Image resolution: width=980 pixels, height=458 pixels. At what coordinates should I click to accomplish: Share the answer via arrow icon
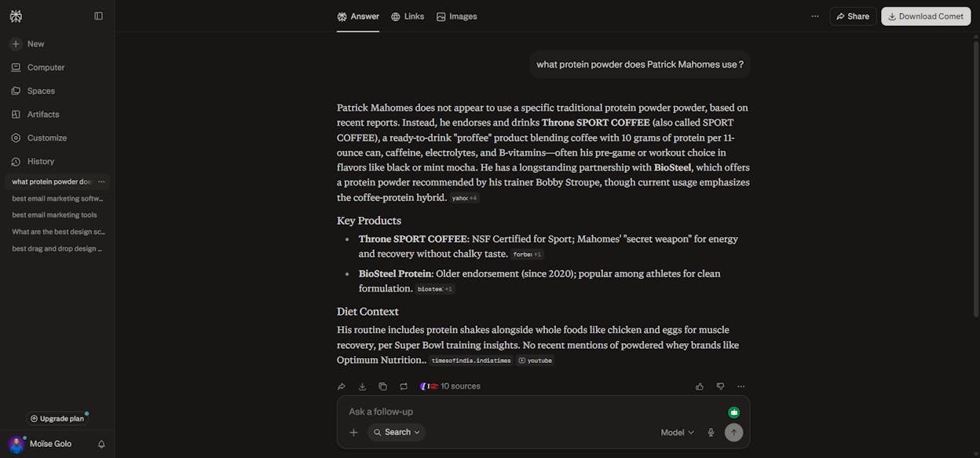point(342,387)
